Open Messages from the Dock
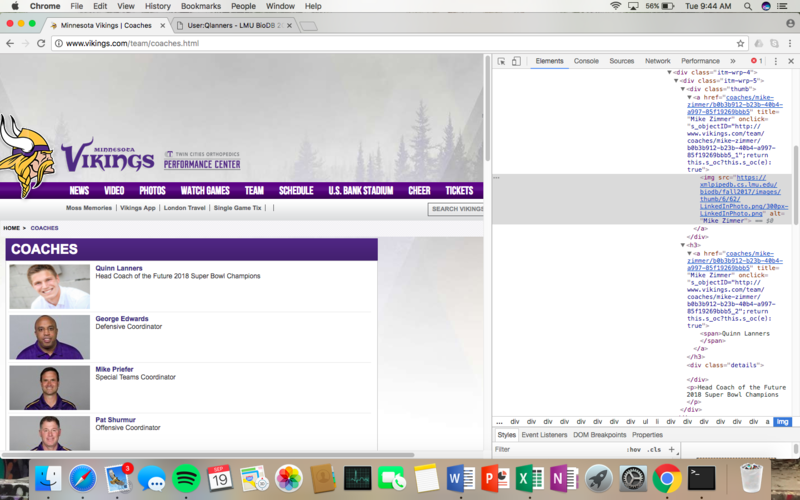800x500 pixels. (x=152, y=479)
